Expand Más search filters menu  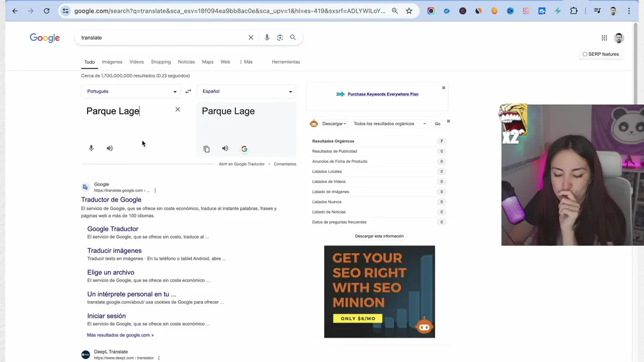click(246, 62)
